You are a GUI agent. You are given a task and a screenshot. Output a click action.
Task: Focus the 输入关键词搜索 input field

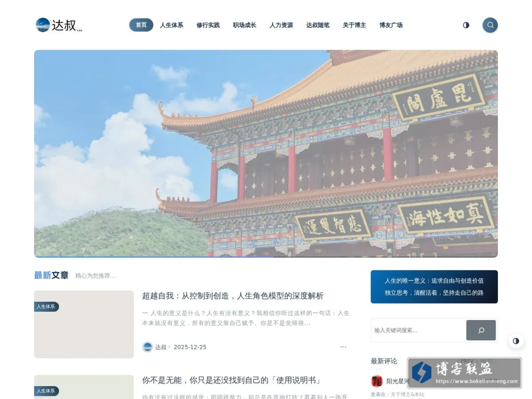click(419, 330)
